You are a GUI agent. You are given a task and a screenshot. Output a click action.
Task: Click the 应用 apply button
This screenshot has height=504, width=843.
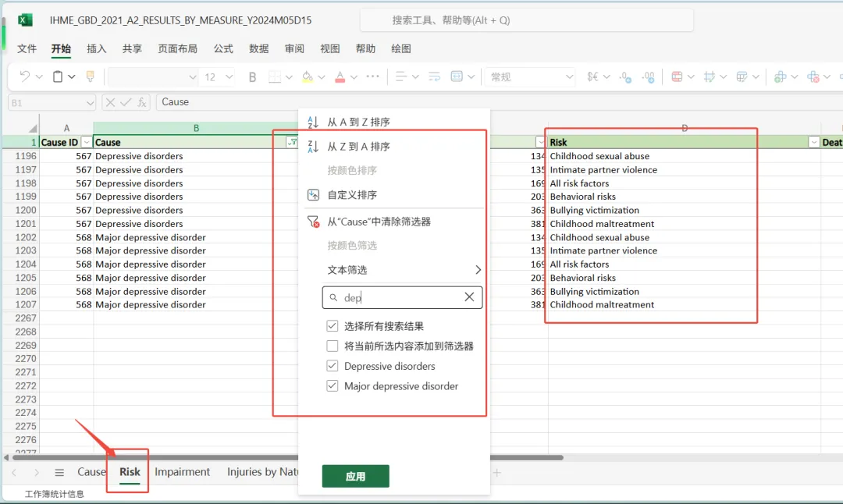[355, 476]
